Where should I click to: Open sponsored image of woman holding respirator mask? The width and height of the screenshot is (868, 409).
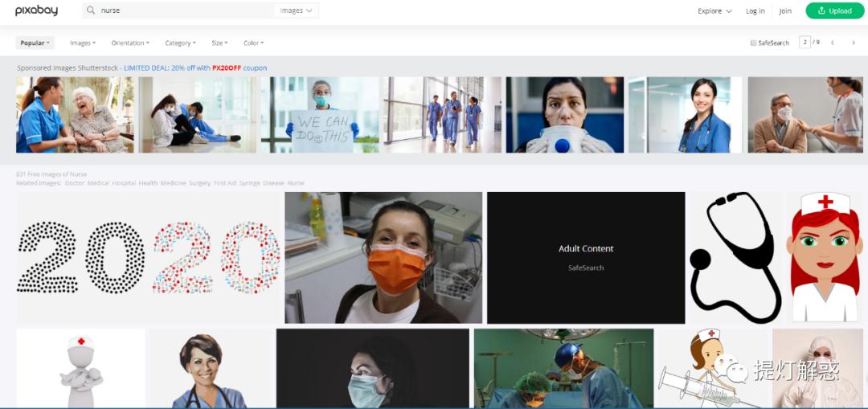click(565, 115)
